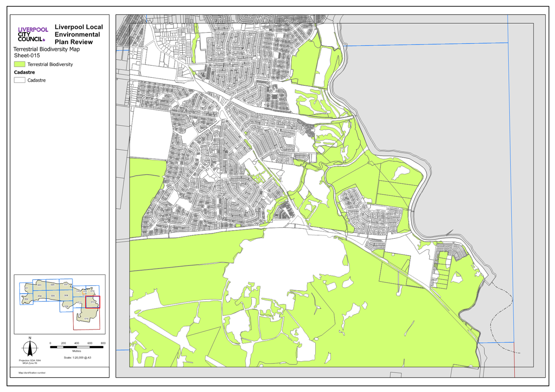Click the black-and-white scale bar
The width and height of the screenshot is (555, 392).
(x=77, y=347)
